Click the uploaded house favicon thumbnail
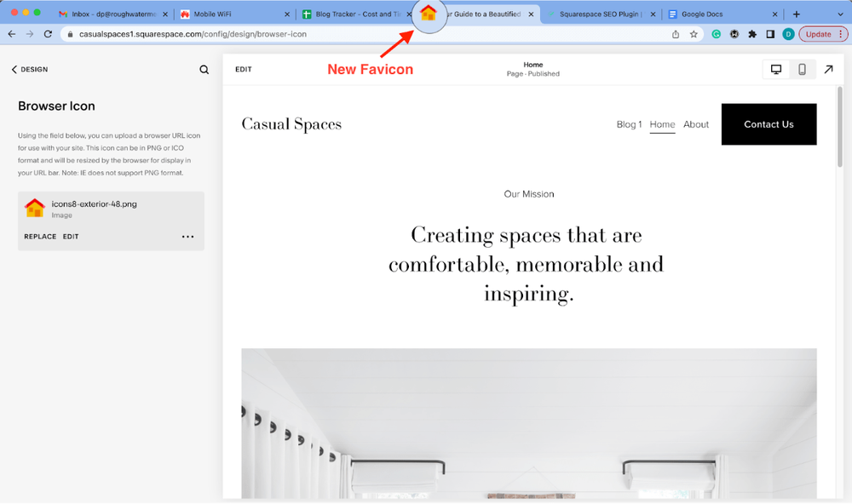852x504 pixels. point(34,208)
